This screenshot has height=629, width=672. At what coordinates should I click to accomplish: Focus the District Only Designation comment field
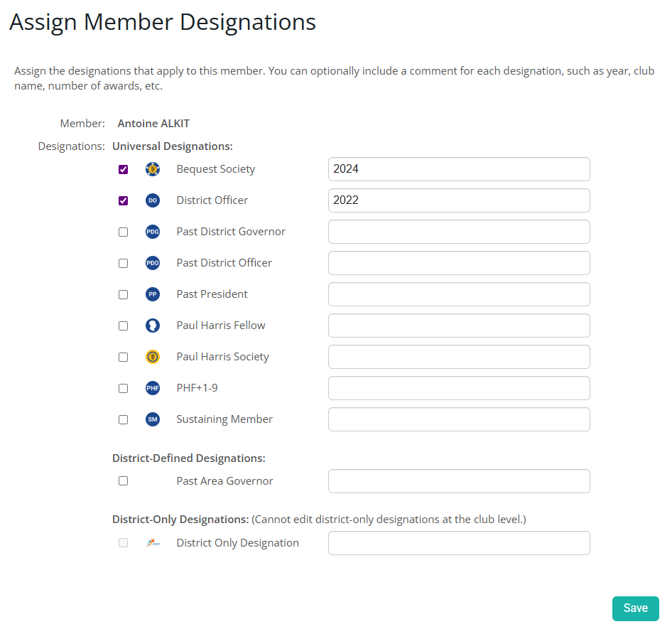tap(459, 543)
